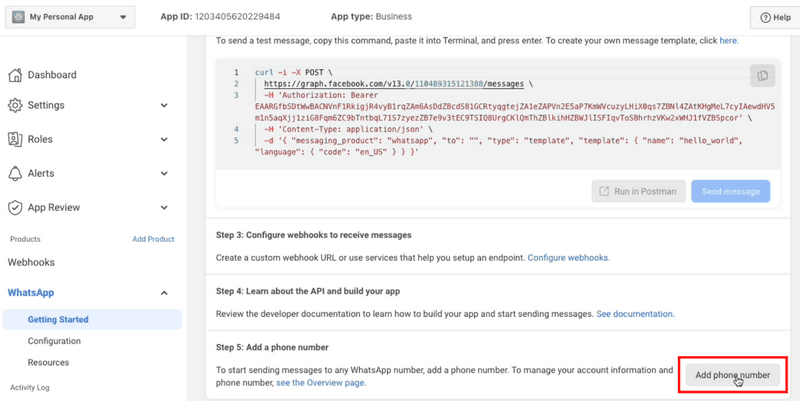The image size is (800, 401).
Task: Click the app icon beside My Personal App
Action: pos(18,17)
